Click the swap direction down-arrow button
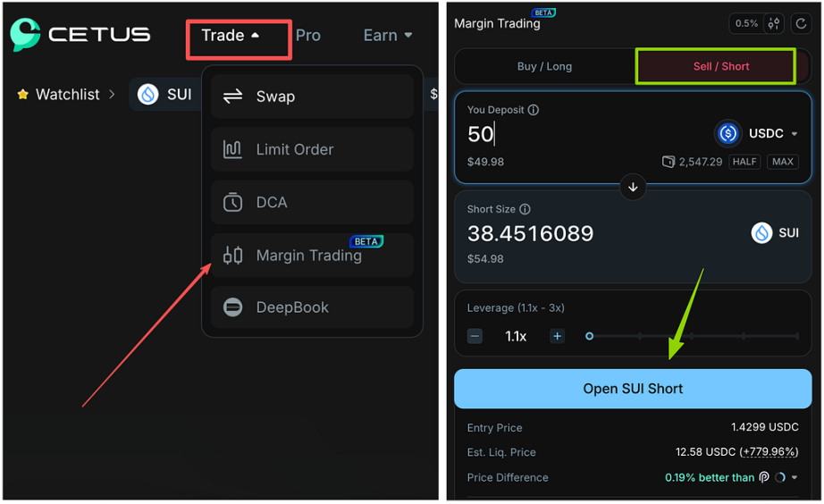The image size is (824, 504). pos(633,188)
